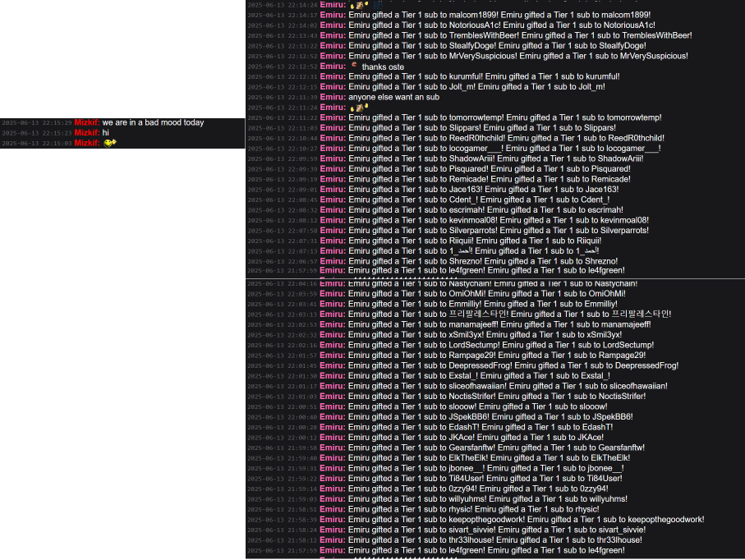Viewport: 745px width, 560px height.
Task: Select the gifted sub message to sivart_sivvie
Action: [497, 530]
